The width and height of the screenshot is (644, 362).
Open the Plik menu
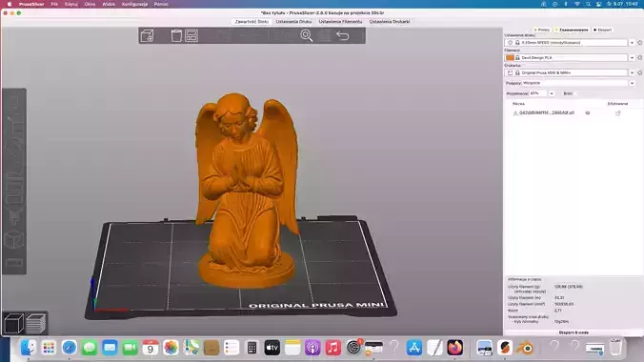(54, 4)
